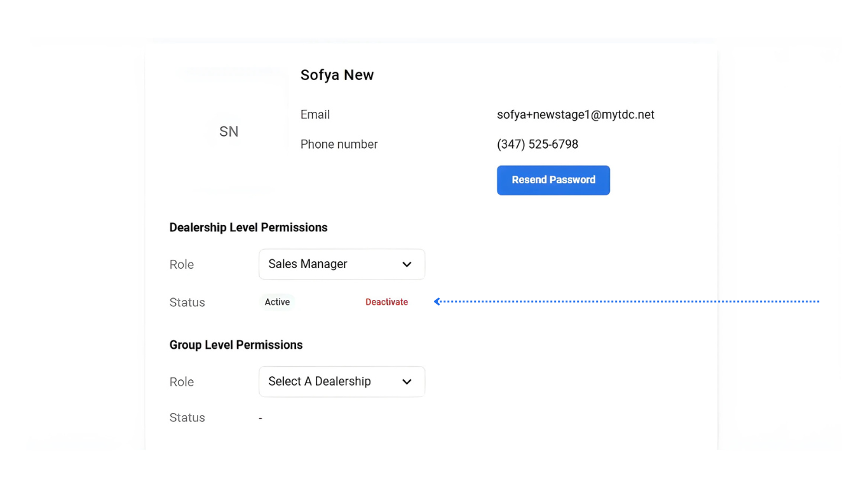Image resolution: width=868 pixels, height=488 pixels.
Task: Click the chevron beside Select A Dealership
Action: (407, 382)
